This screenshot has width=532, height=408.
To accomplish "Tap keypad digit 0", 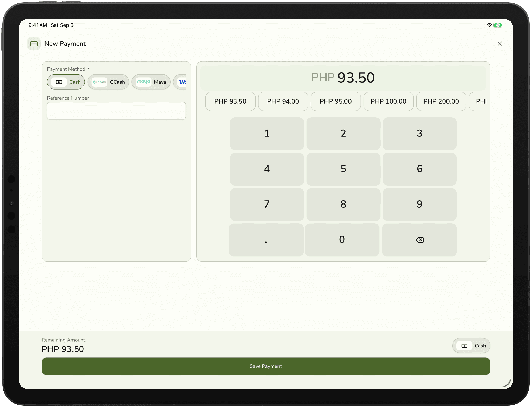I will 342,240.
